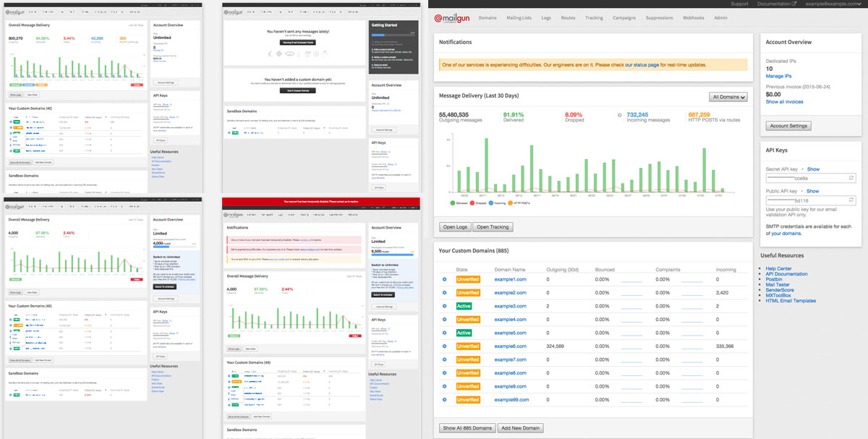Open the gear menu for example6.com
Image resolution: width=868 pixels, height=439 pixels.
pos(444,346)
